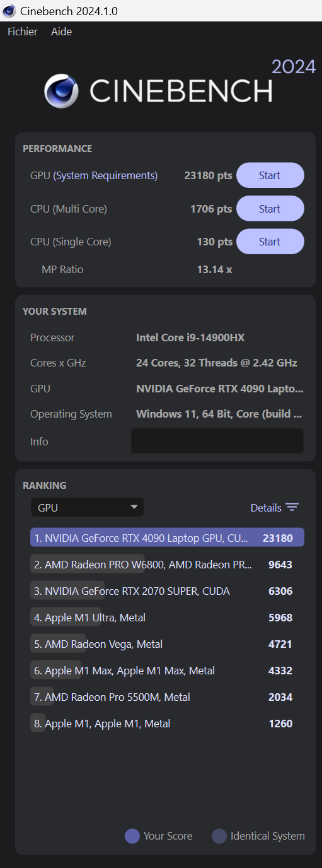Select the AMD Radeon Vega ranking row
322x868 pixels.
coord(167,644)
